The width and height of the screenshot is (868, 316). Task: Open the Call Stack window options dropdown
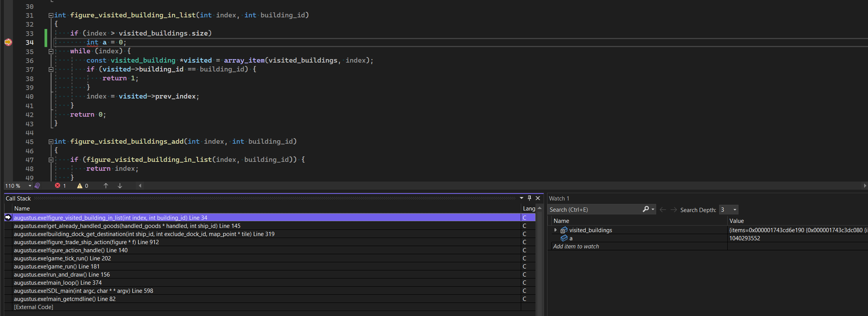point(522,198)
